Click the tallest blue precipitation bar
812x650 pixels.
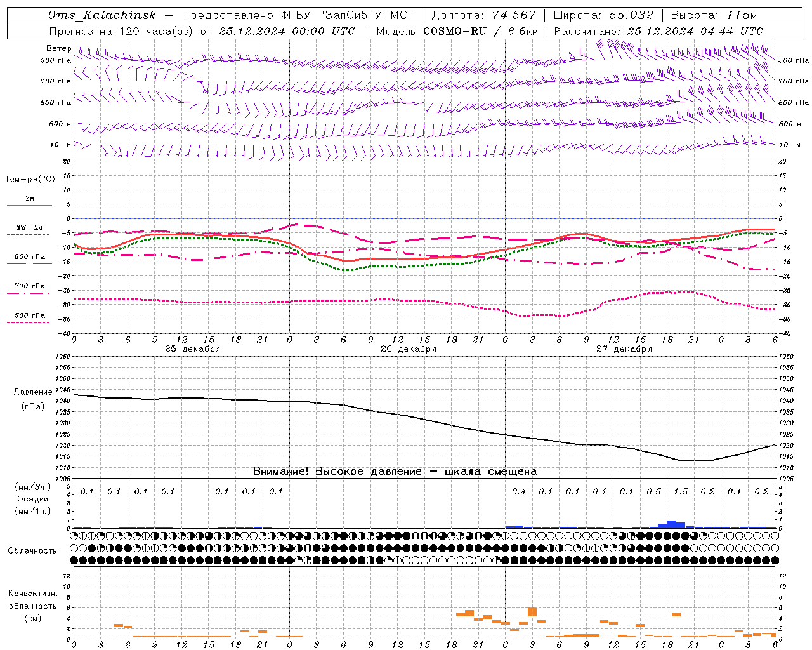coord(672,524)
